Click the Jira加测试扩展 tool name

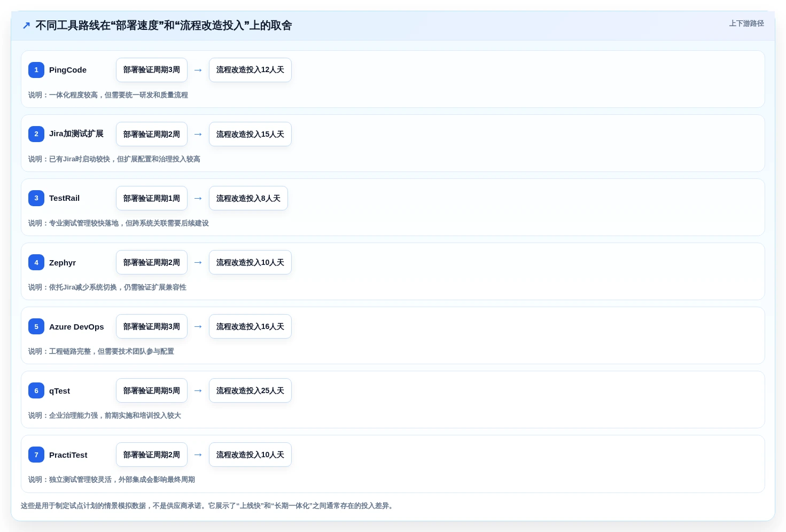(x=76, y=134)
